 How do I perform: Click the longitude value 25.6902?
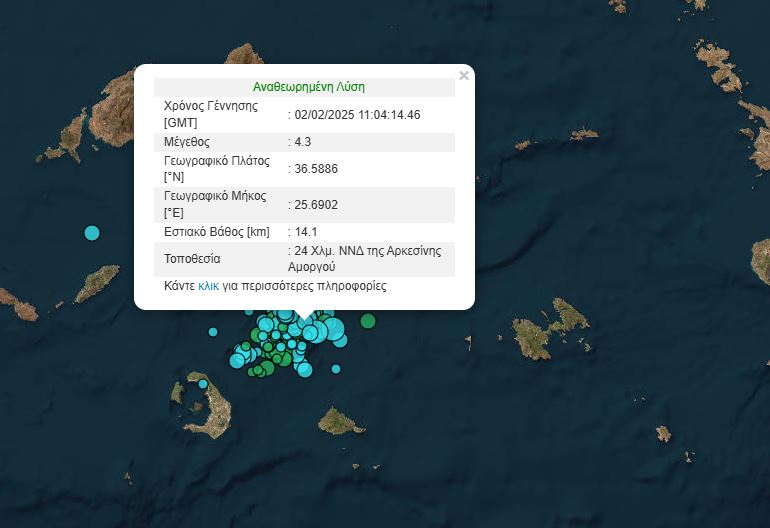[x=316, y=205]
